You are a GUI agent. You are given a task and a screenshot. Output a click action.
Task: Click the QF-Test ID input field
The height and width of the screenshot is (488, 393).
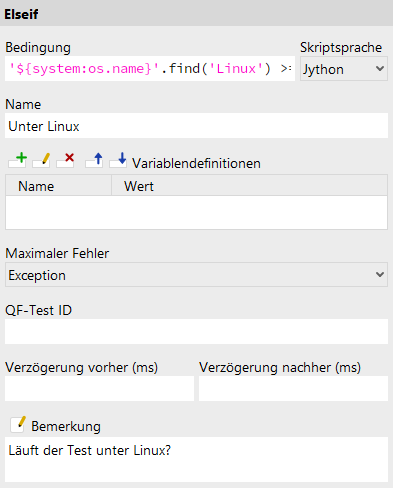pyautogui.click(x=196, y=332)
